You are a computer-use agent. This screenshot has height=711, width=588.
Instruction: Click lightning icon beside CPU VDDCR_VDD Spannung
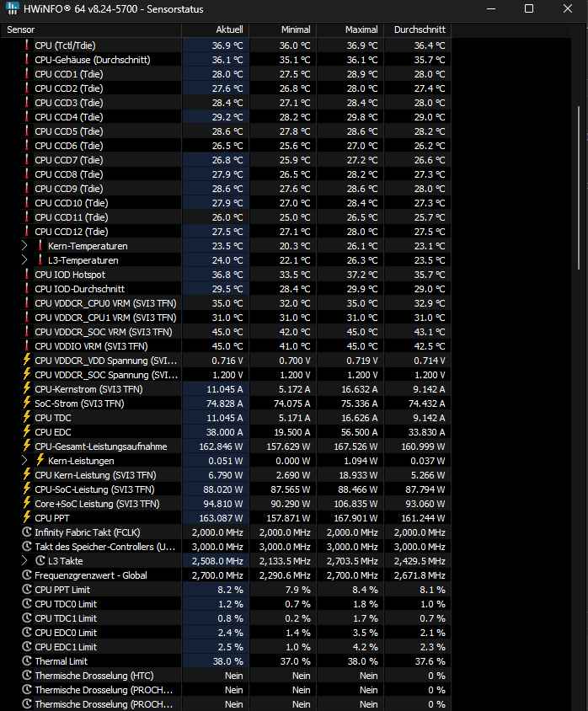tap(27, 360)
